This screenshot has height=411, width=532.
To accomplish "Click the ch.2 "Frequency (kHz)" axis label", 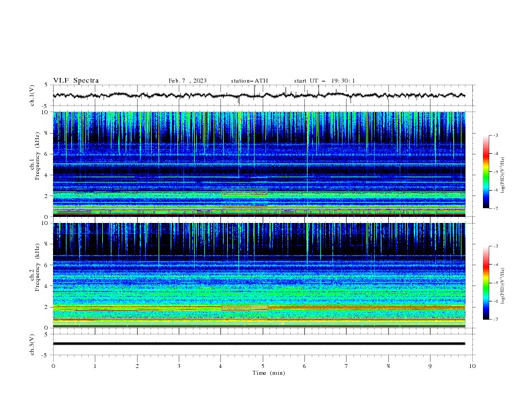I will pos(38,267).
